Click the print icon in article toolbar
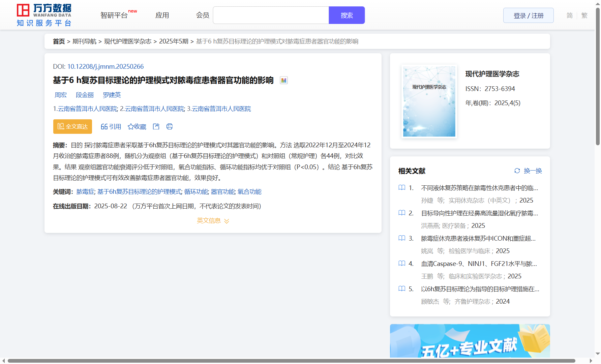The height and width of the screenshot is (364, 601). coord(170,127)
